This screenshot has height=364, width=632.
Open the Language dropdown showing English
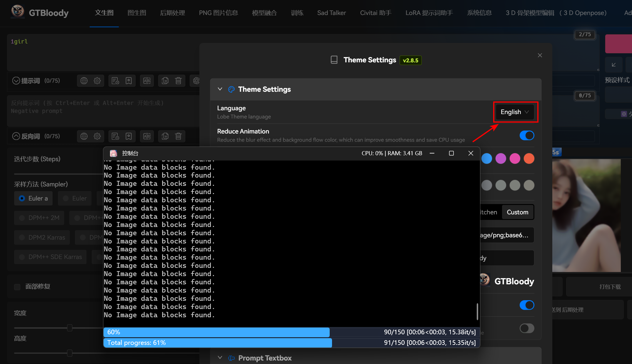click(515, 112)
